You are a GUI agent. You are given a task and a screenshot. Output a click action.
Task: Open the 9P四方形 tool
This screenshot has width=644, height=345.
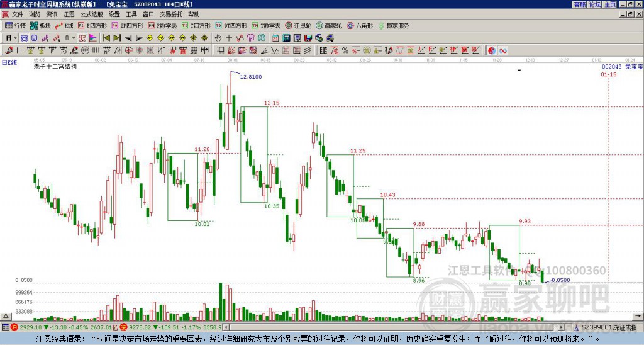pyautogui.click(x=127, y=25)
